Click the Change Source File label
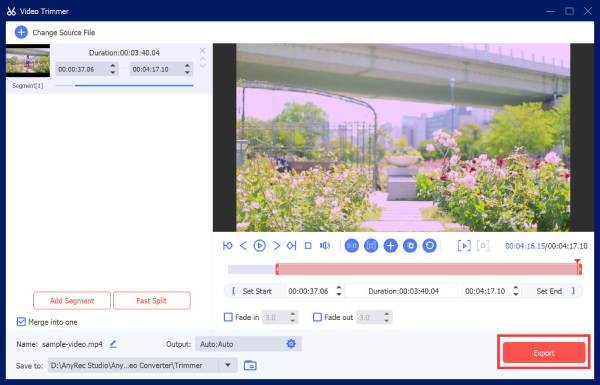Image resolution: width=600 pixels, height=385 pixels. coord(64,33)
